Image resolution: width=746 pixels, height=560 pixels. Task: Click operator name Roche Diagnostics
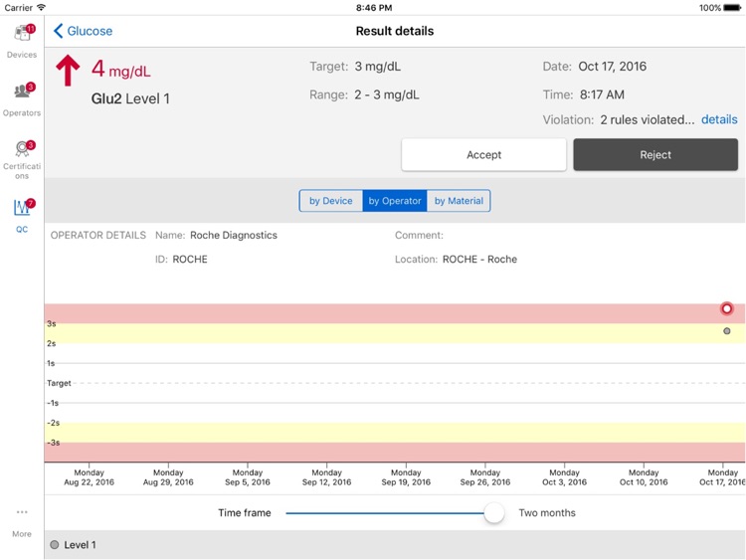coord(234,235)
